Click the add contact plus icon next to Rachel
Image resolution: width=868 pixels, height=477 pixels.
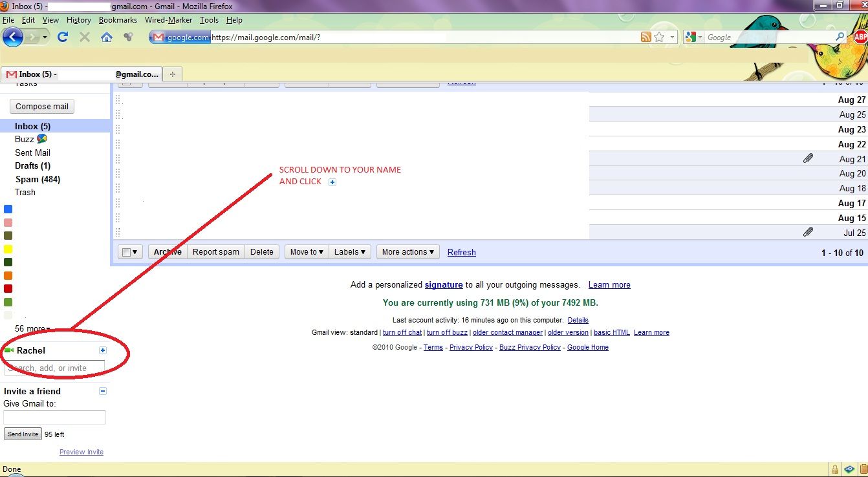pyautogui.click(x=102, y=350)
